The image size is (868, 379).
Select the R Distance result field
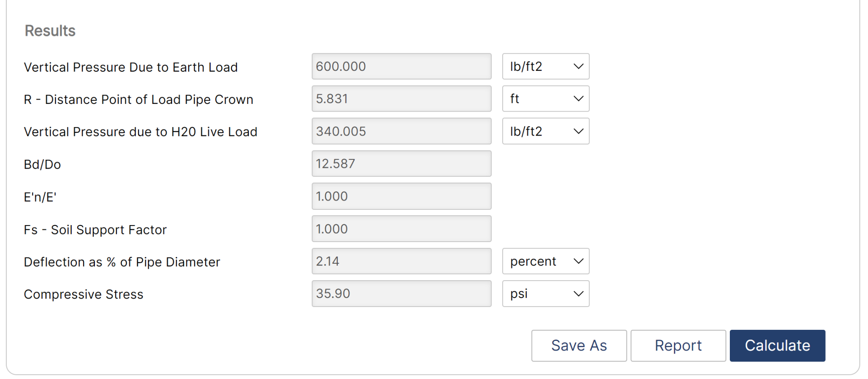point(401,99)
